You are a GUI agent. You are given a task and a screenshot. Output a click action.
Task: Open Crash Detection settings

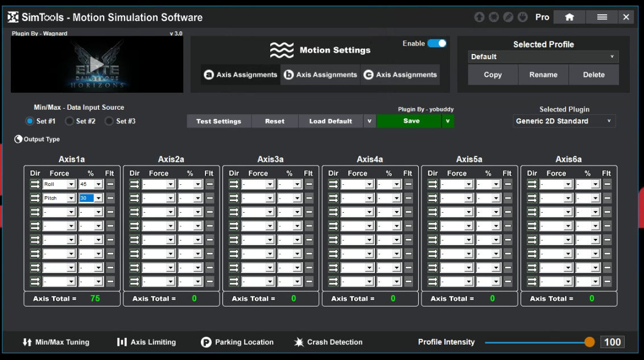coord(328,342)
